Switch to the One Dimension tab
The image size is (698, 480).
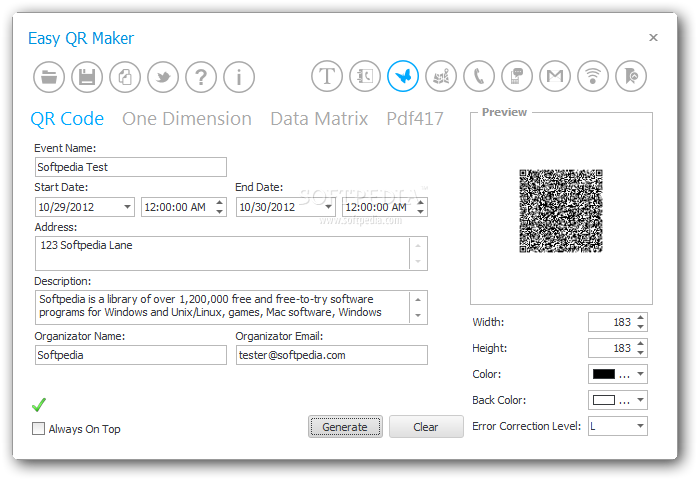pos(187,119)
